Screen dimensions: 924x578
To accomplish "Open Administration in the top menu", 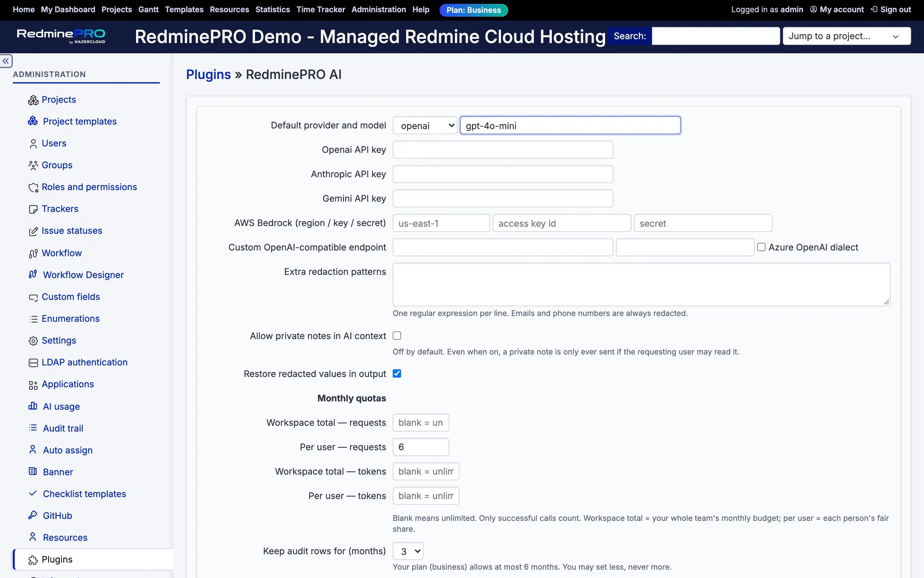I will point(378,10).
